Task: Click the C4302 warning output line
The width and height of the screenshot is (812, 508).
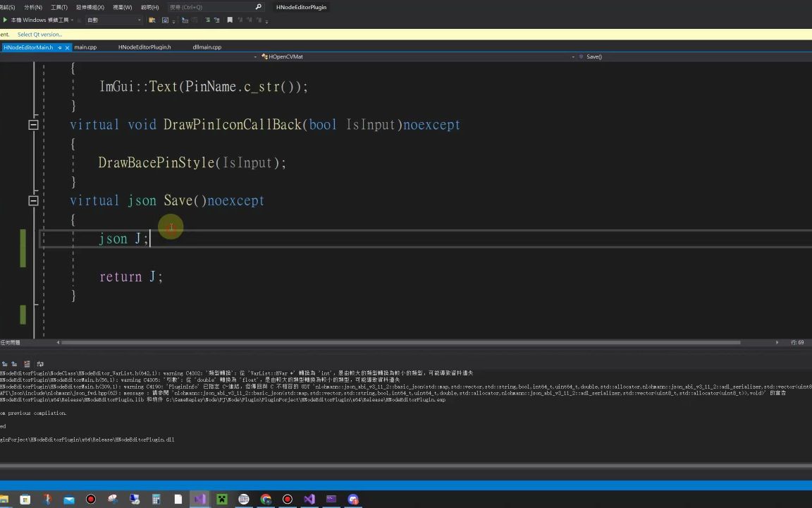Action: pos(237,373)
